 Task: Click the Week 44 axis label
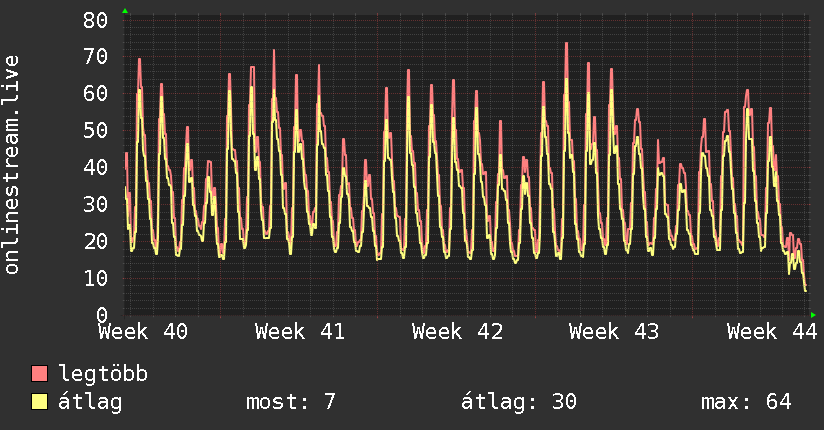point(772,332)
